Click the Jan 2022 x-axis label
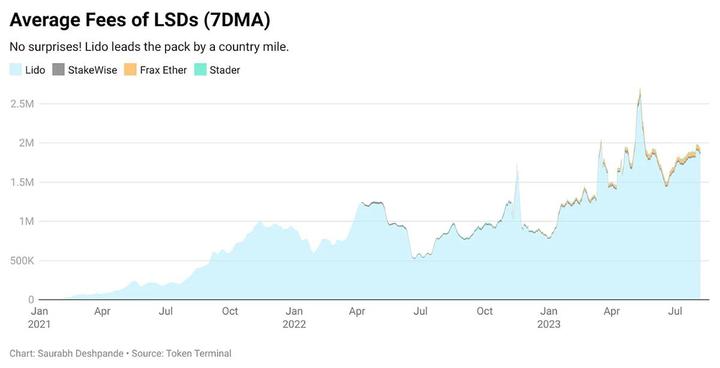This screenshot has width=720, height=368. coord(294,317)
